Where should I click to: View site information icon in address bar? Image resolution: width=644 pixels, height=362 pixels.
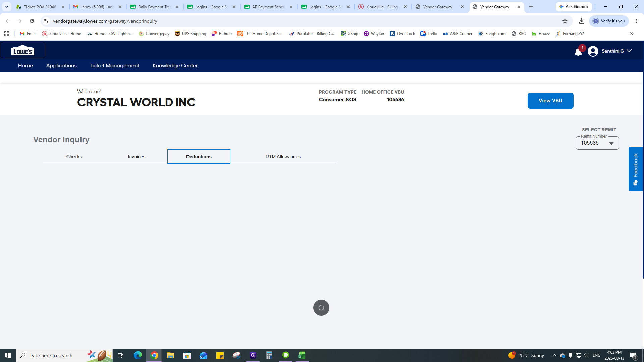[46, 21]
